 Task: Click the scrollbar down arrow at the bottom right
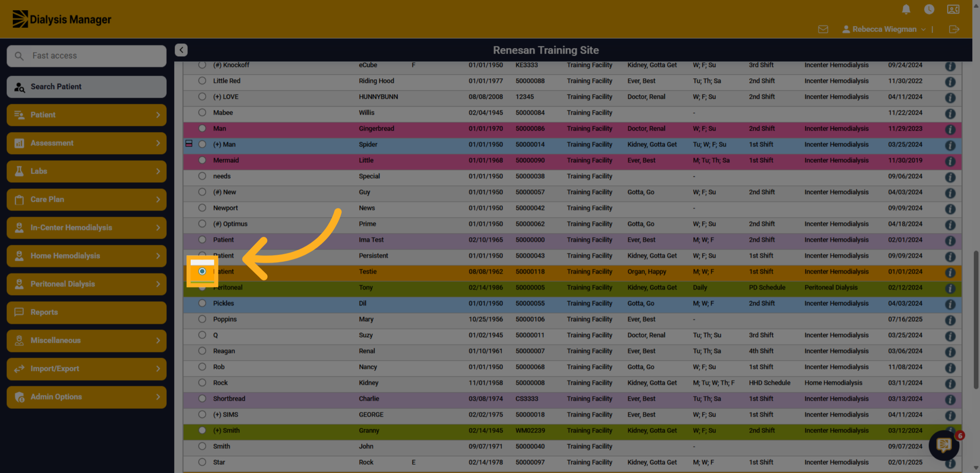coord(976,468)
